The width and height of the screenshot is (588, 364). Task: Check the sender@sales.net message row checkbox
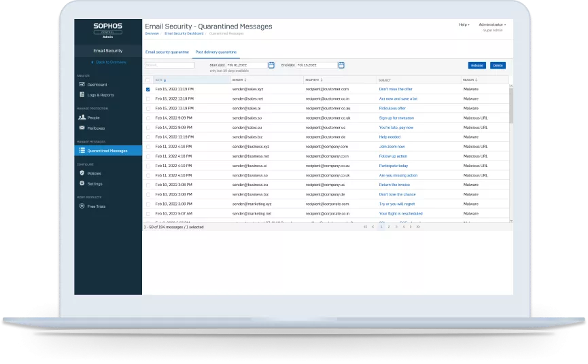148,98
